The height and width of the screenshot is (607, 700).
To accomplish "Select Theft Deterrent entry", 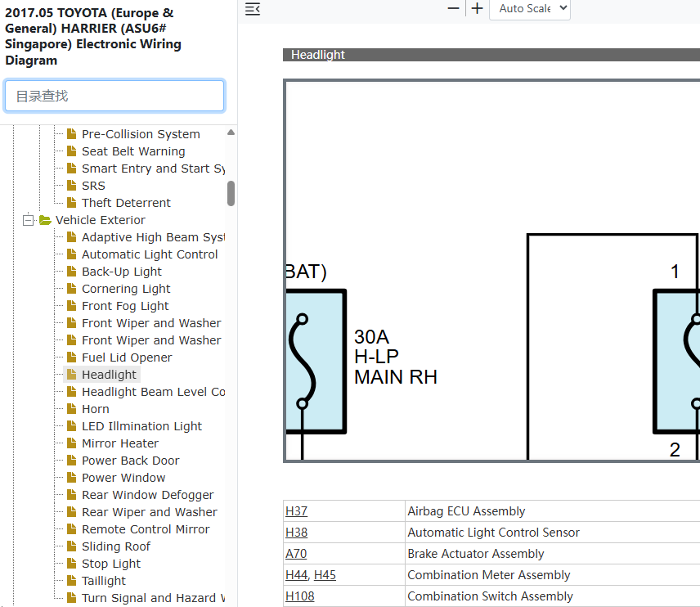I will (126, 203).
